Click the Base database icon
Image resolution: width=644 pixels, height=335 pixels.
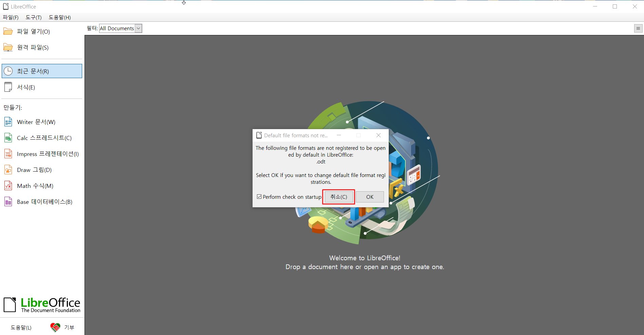coord(8,201)
